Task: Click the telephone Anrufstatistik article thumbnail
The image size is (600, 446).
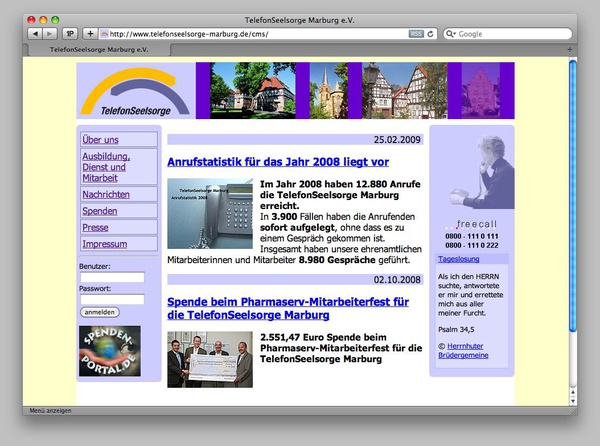Action: coord(210,213)
